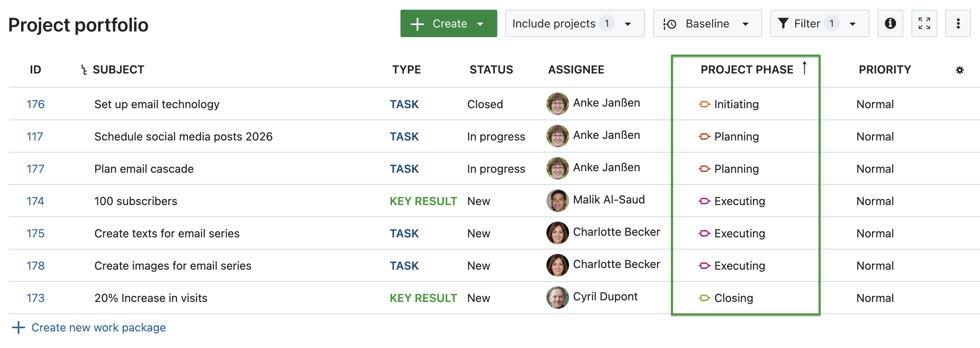This screenshot has width=980, height=348.
Task: Click the Assignee column header
Action: [575, 70]
